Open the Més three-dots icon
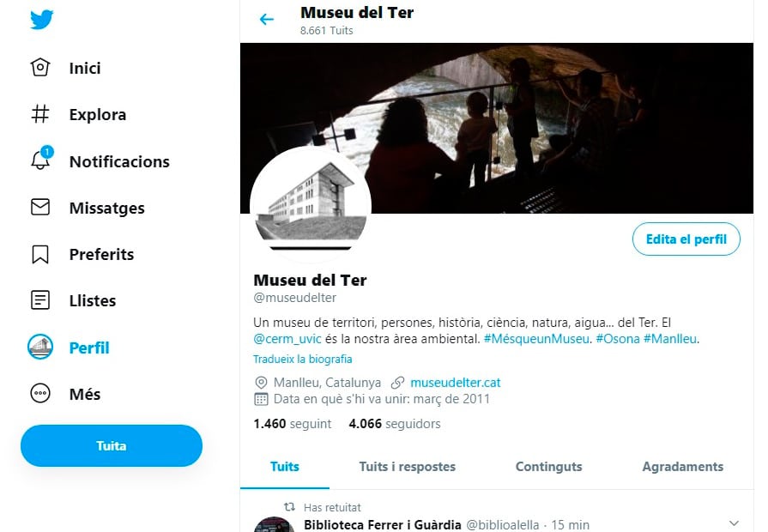 [40, 393]
